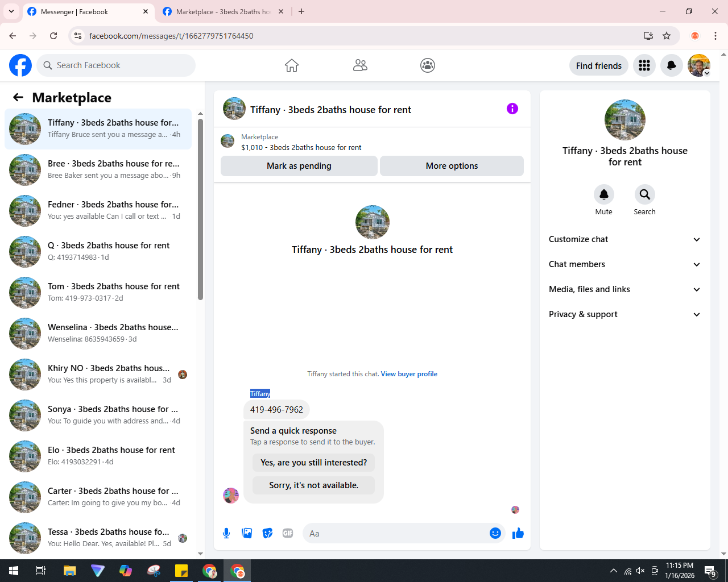Screen dimensions: 728x582
Task: View site information icon in address bar
Action: coord(78,36)
